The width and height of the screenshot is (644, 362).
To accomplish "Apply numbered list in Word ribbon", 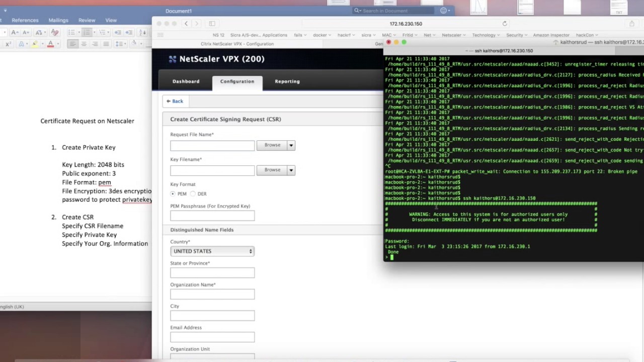I will 87,32.
